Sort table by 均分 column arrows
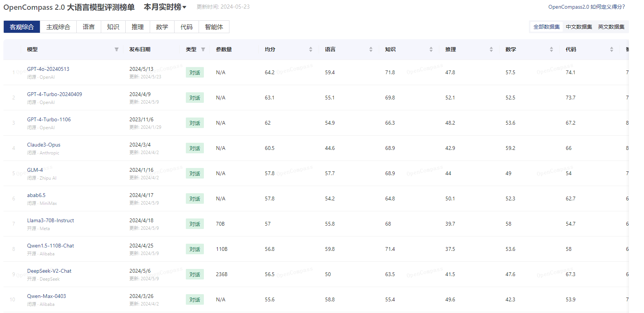 click(311, 49)
